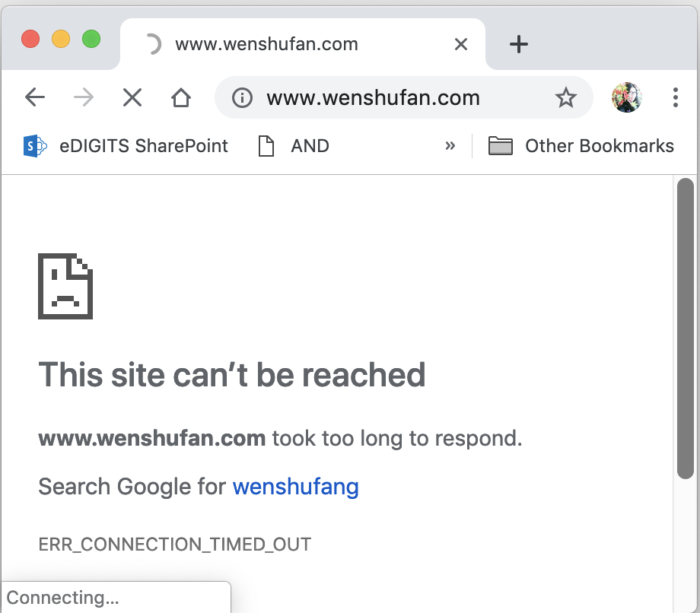
Task: Click the forward navigation arrow
Action: [84, 97]
